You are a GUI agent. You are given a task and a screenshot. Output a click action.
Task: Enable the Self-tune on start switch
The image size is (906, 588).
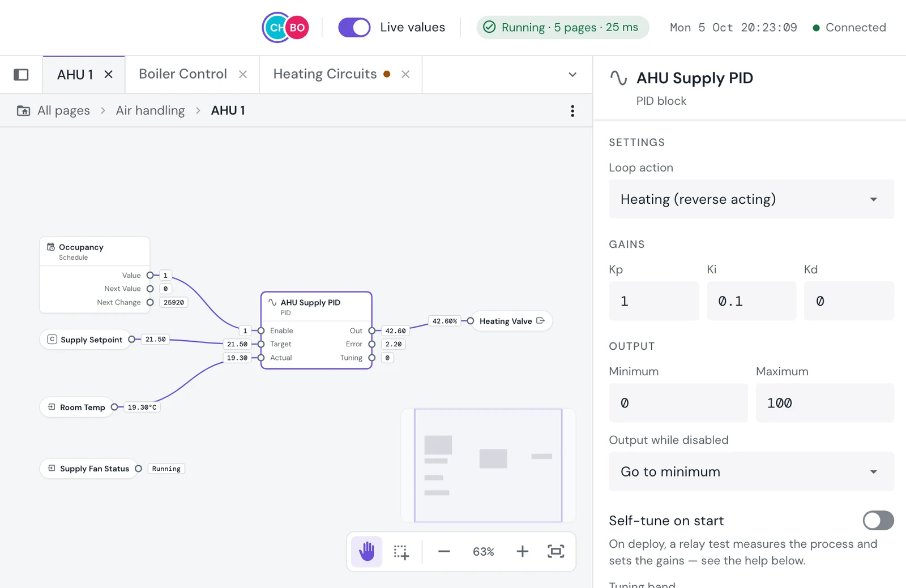[x=878, y=521]
